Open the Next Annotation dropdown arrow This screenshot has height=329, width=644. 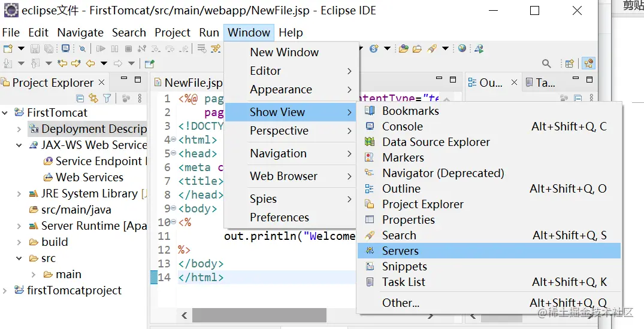click(21, 63)
